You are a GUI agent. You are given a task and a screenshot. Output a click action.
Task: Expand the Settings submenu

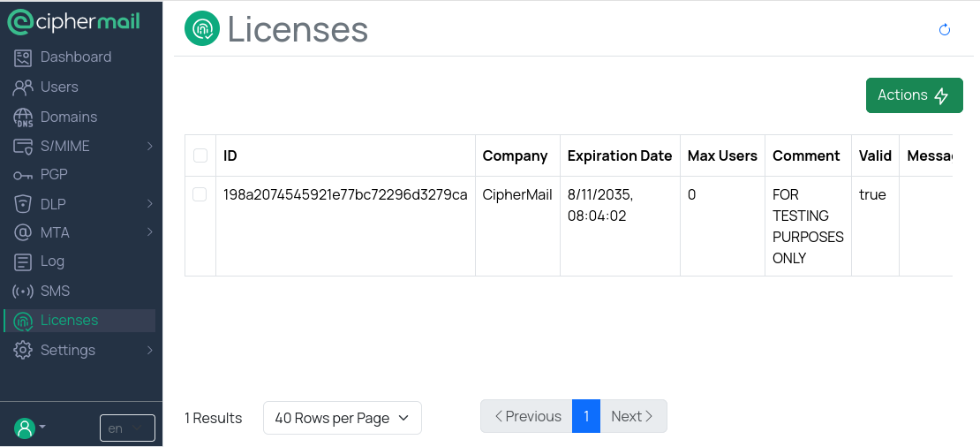[149, 351]
